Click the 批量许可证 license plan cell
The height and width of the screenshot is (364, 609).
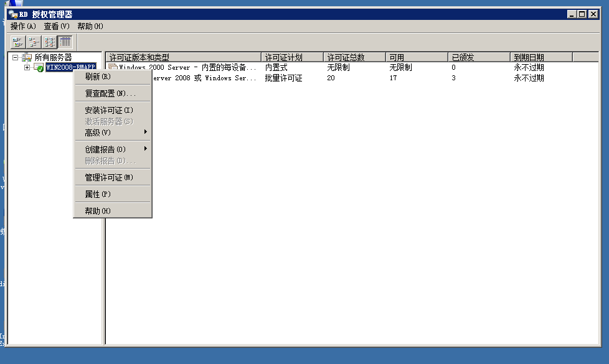pyautogui.click(x=283, y=78)
